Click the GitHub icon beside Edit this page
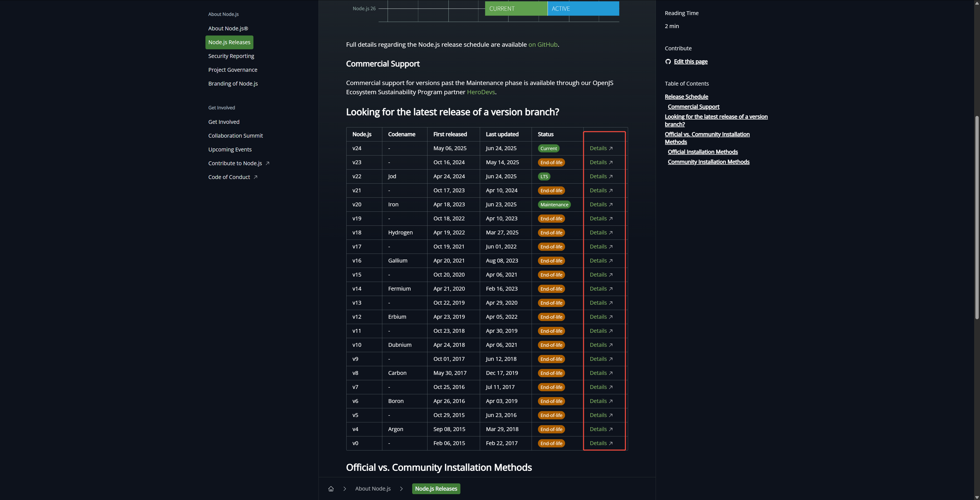The image size is (980, 500). click(x=668, y=61)
